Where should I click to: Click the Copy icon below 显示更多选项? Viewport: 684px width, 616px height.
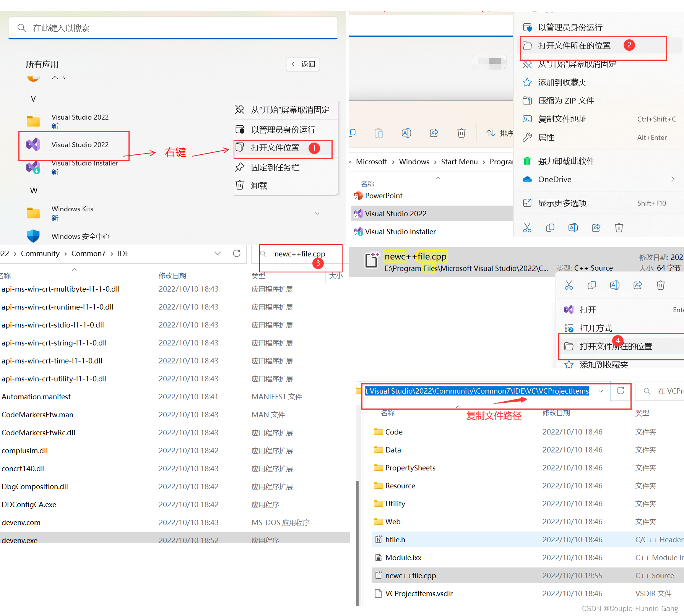[x=550, y=228]
